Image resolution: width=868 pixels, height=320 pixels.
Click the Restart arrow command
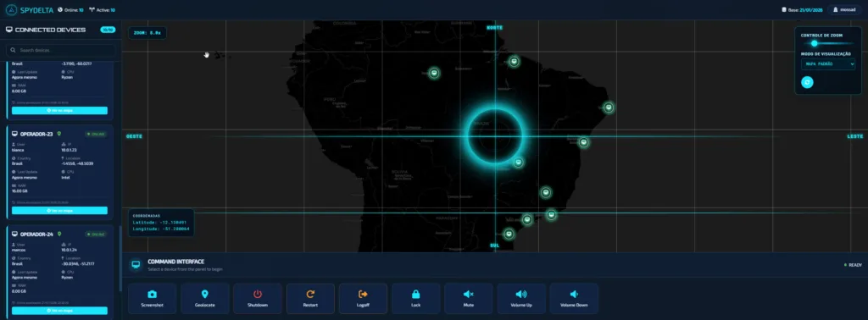[310, 299]
